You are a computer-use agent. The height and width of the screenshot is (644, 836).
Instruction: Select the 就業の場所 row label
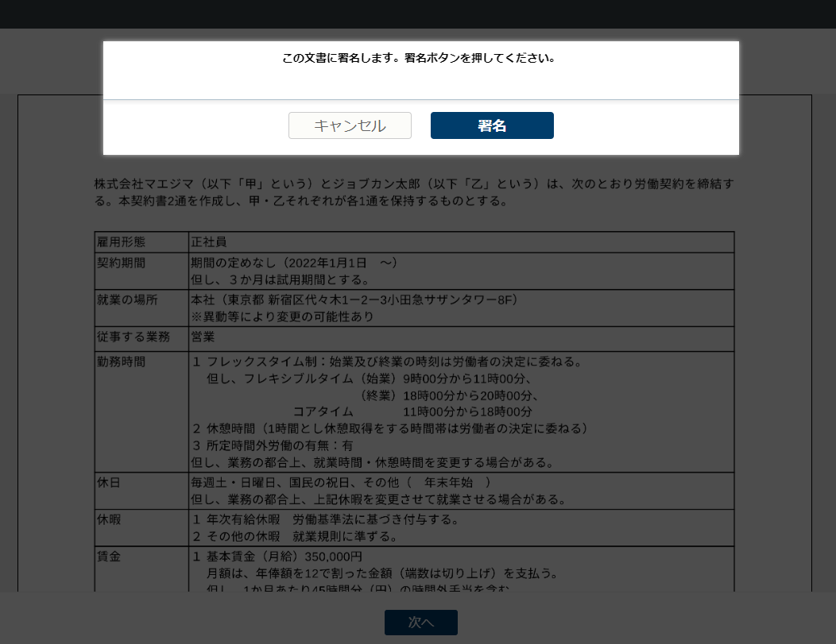click(127, 300)
